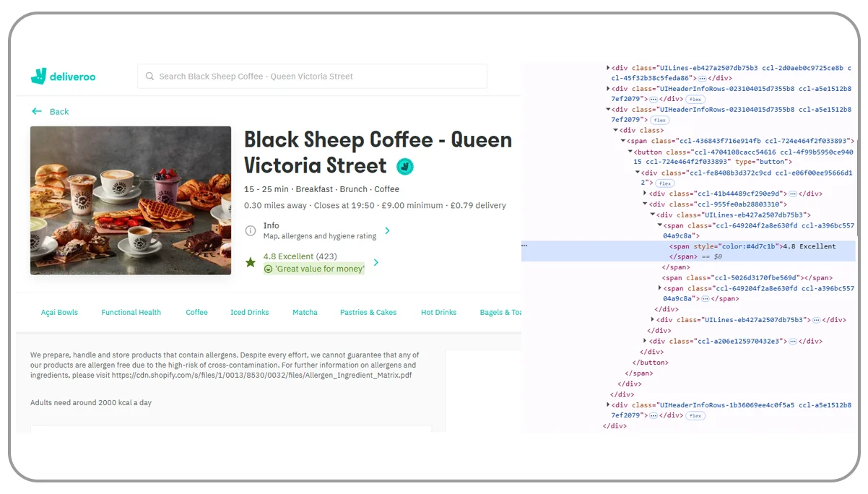The width and height of the screenshot is (868, 494).
Task: Click the Deliveroo kangaroo logo
Action: pyautogui.click(x=38, y=76)
